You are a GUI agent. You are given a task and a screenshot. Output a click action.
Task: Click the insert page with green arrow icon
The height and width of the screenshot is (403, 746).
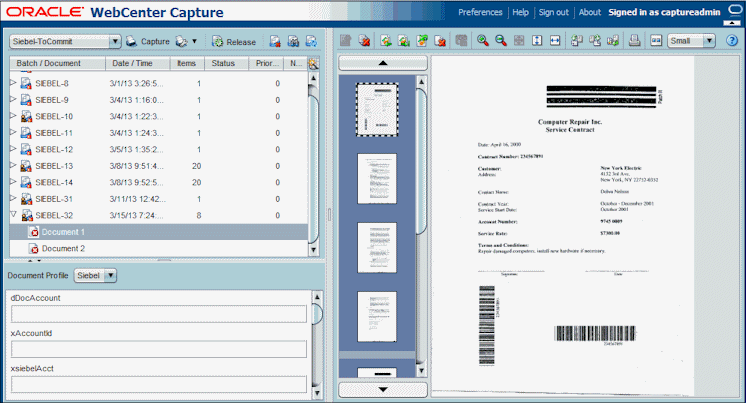(386, 41)
